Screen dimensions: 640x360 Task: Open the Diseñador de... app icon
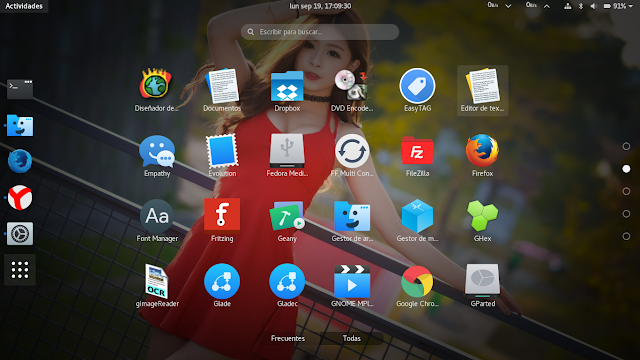click(x=156, y=84)
